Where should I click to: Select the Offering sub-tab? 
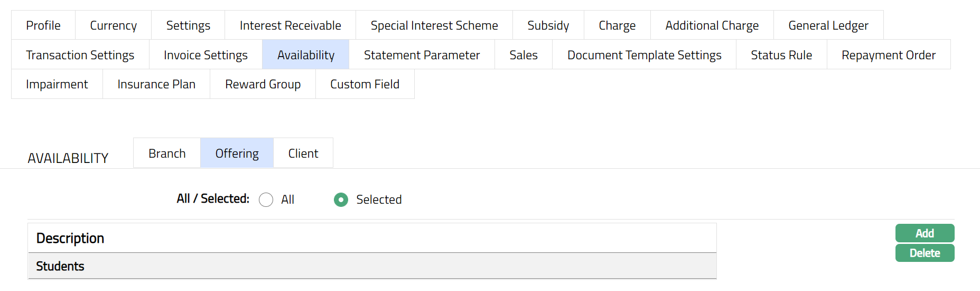[237, 153]
